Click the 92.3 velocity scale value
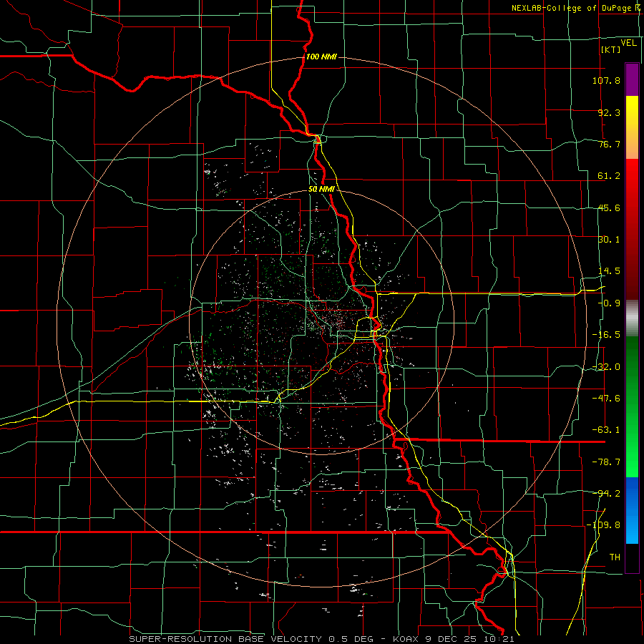The width and height of the screenshot is (644, 644). coord(609,112)
